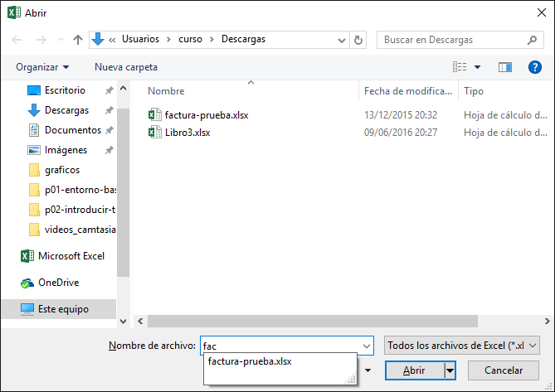This screenshot has height=392, width=555.
Task: Select the Libro3.xlsx file
Action: coord(187,133)
